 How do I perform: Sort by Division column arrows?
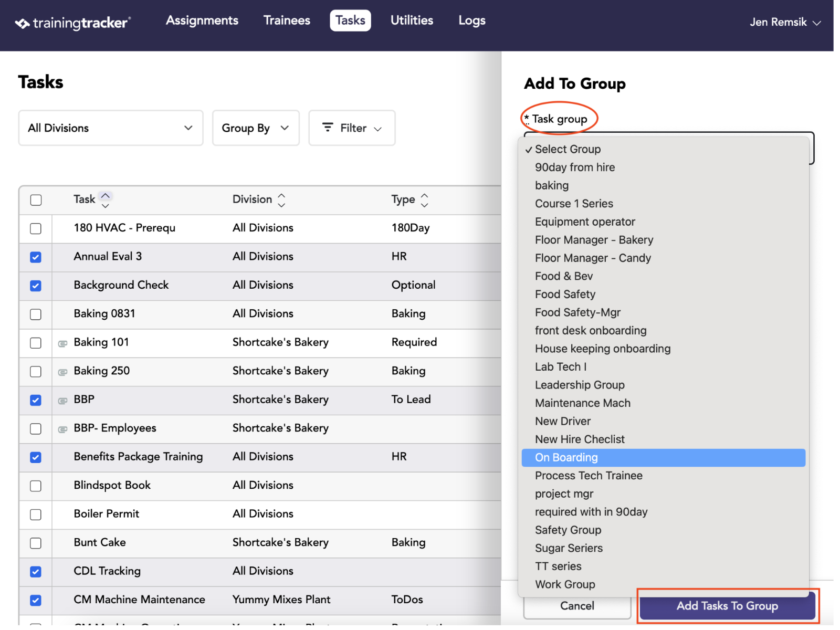click(x=281, y=200)
